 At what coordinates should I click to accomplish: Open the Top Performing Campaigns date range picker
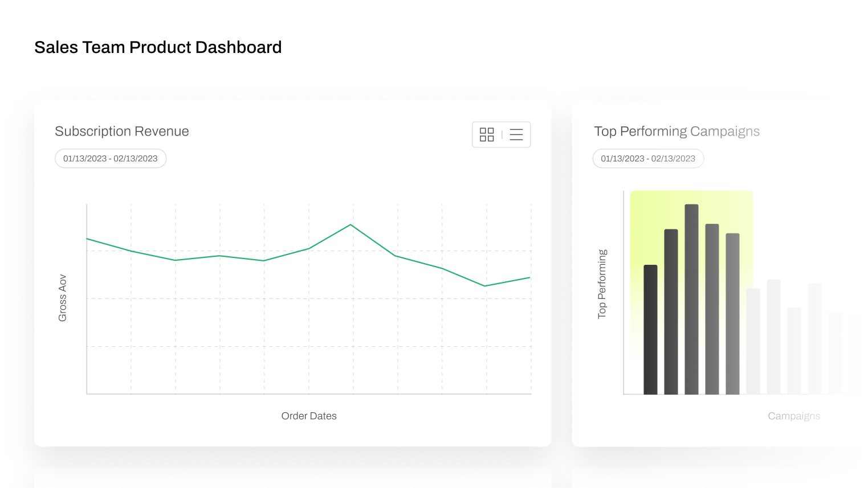pos(647,158)
